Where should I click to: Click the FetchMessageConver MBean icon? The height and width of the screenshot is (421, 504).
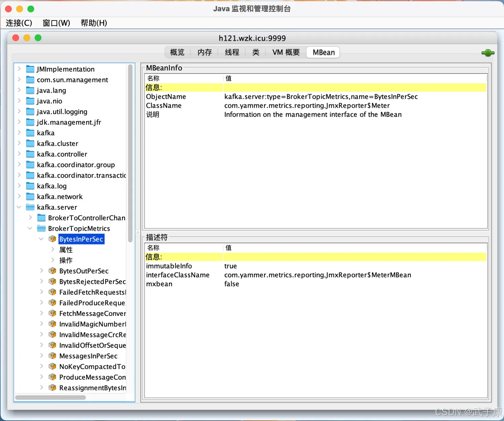point(52,314)
